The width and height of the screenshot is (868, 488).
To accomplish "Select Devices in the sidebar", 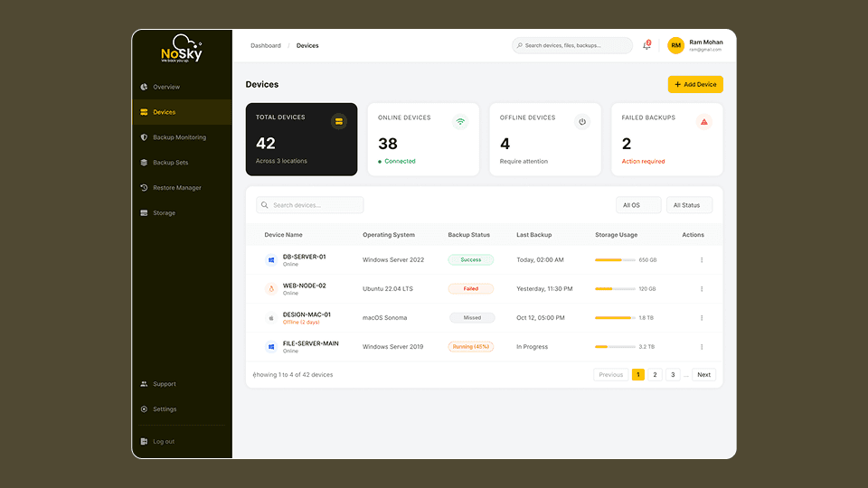I will [182, 112].
